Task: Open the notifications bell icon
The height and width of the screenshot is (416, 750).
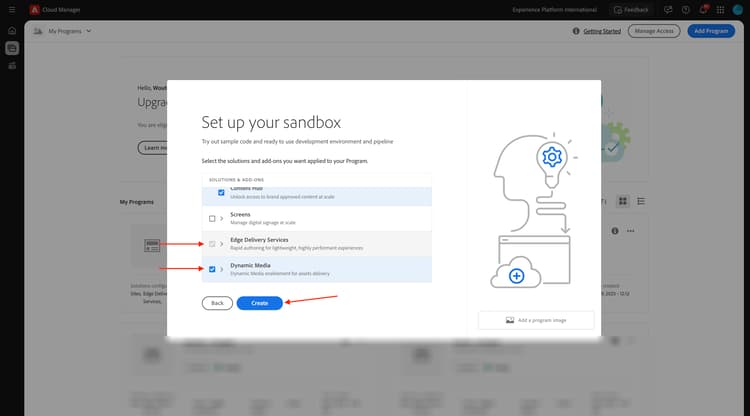Action: point(703,10)
